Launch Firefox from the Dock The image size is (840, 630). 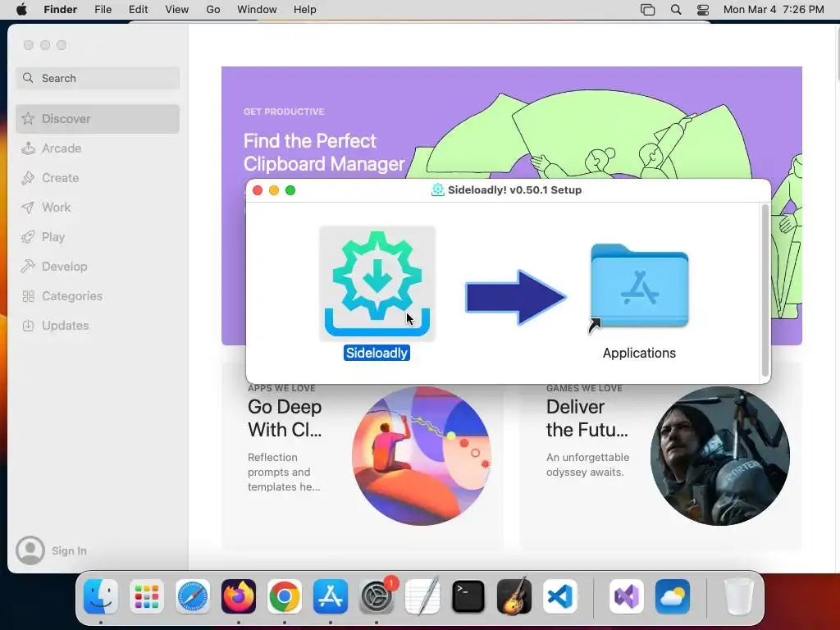click(x=239, y=596)
